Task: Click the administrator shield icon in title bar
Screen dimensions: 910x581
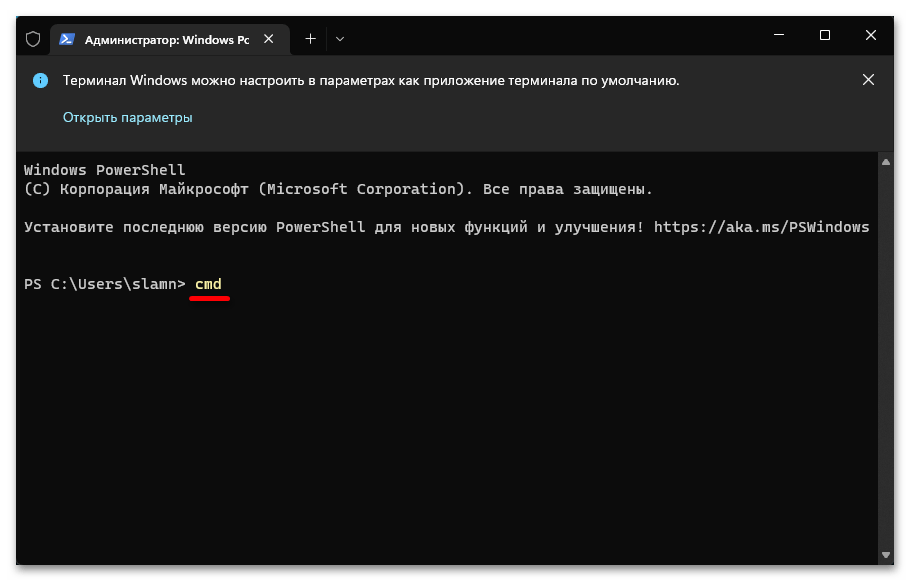Action: coord(33,39)
